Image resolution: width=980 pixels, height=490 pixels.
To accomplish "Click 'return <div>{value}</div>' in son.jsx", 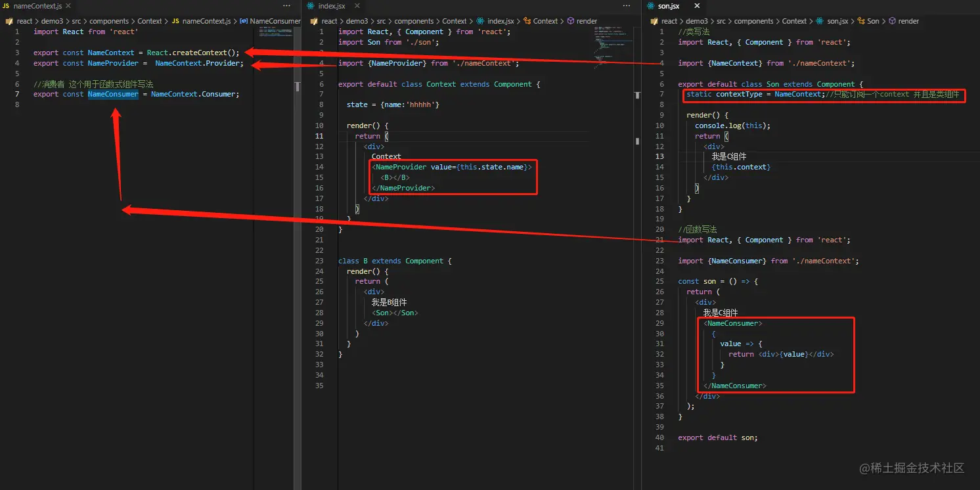I will 781,354.
